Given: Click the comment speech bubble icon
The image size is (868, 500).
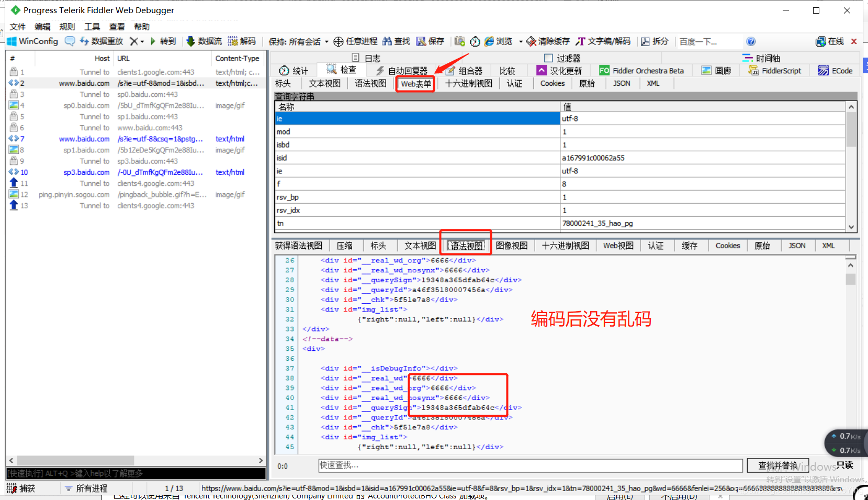Looking at the screenshot, I should [70, 41].
